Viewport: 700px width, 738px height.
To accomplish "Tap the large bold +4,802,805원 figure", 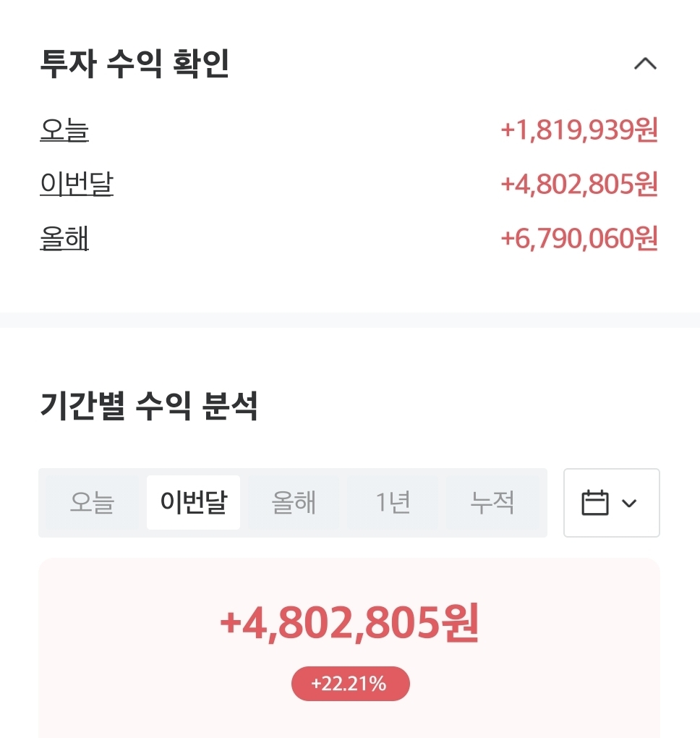I will pyautogui.click(x=349, y=623).
